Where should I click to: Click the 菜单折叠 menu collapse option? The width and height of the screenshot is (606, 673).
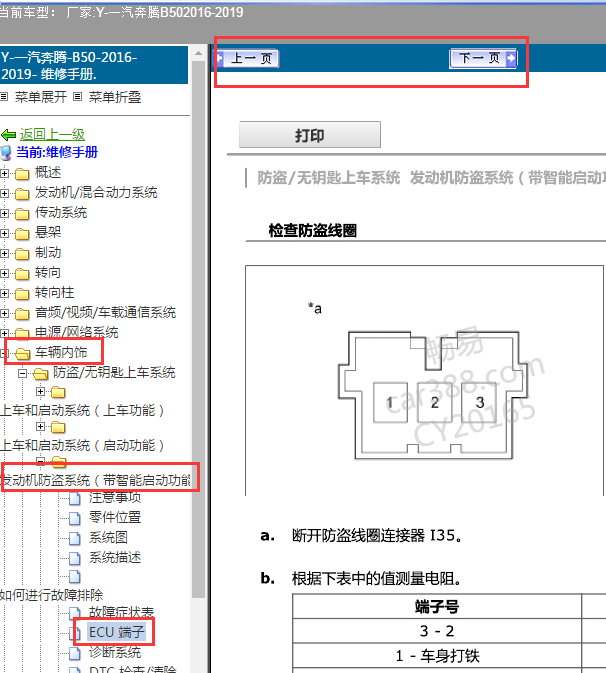(115, 97)
